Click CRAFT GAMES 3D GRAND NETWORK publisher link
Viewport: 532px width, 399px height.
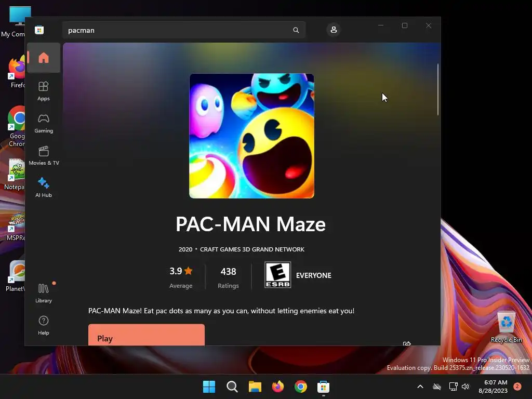click(252, 249)
